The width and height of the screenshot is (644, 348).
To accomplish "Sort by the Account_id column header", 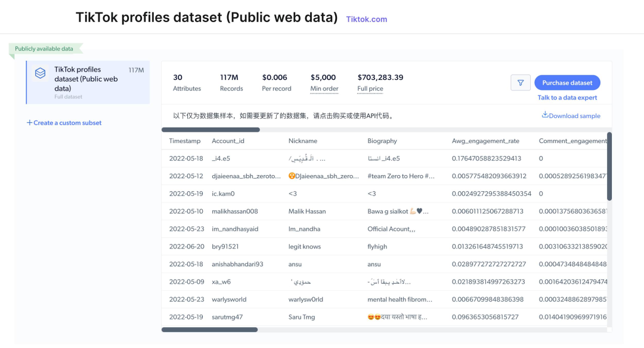I will 228,141.
